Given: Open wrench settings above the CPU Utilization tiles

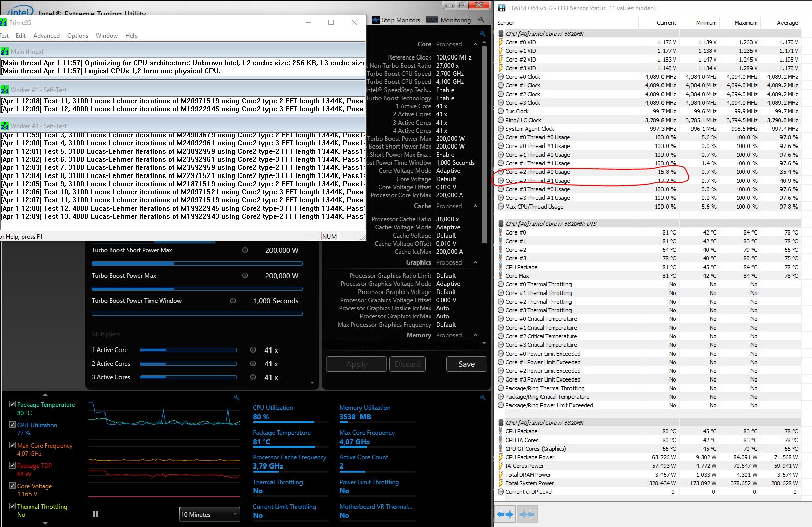Looking at the screenshot, I should click(482, 397).
